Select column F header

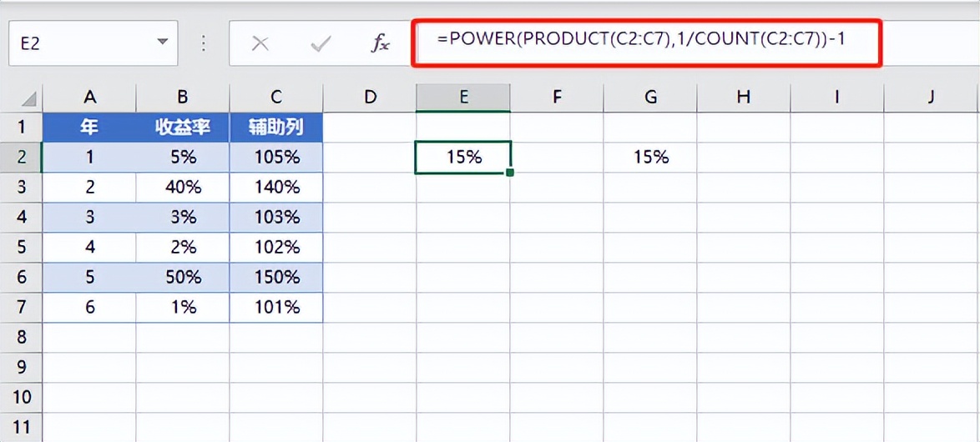pyautogui.click(x=557, y=97)
